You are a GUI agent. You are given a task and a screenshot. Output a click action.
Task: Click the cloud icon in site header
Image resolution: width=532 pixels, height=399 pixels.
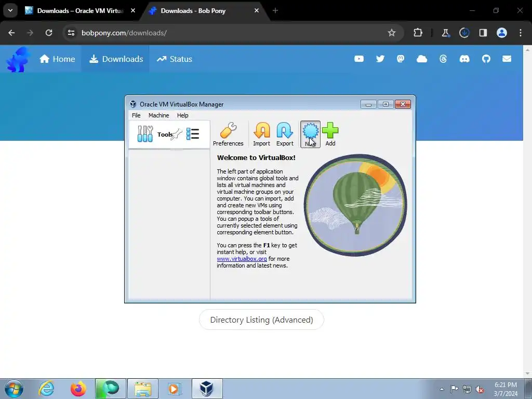pyautogui.click(x=422, y=59)
